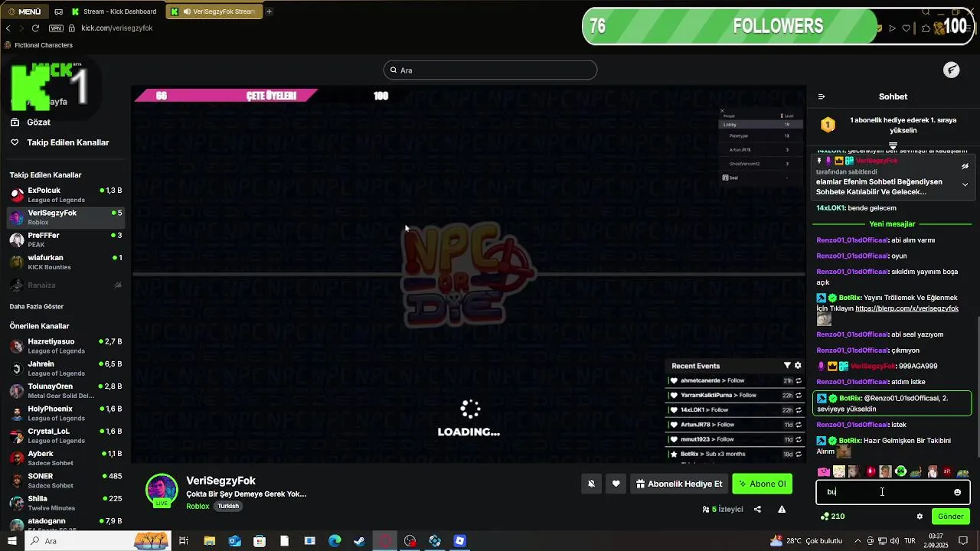The height and width of the screenshot is (551, 980).
Task: Open Ayberk recommended channel
Action: coord(65,458)
